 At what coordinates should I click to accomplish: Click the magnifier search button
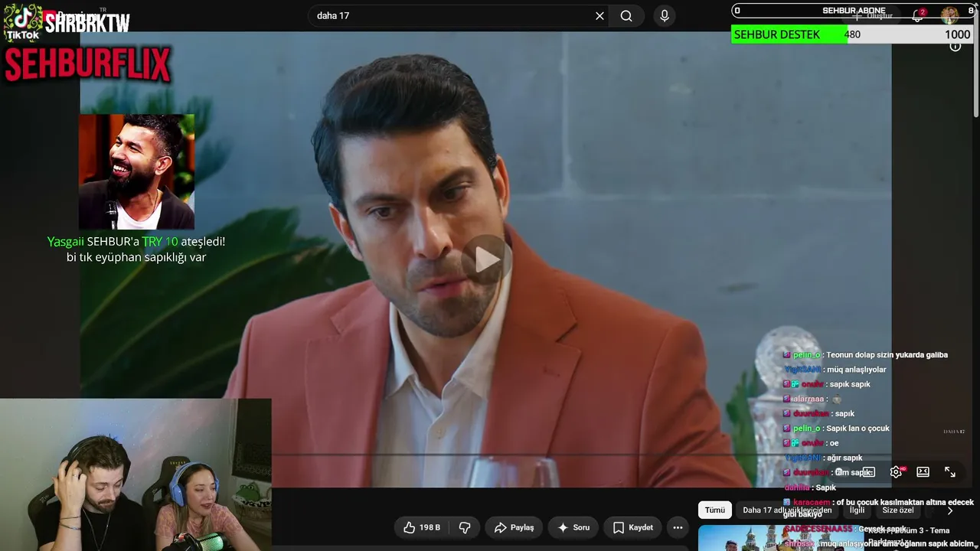click(x=626, y=16)
